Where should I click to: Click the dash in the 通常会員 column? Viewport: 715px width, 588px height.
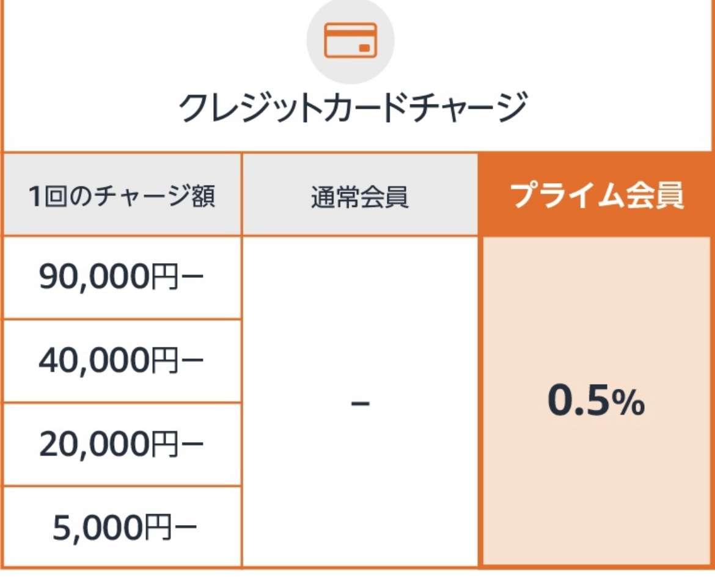[360, 403]
